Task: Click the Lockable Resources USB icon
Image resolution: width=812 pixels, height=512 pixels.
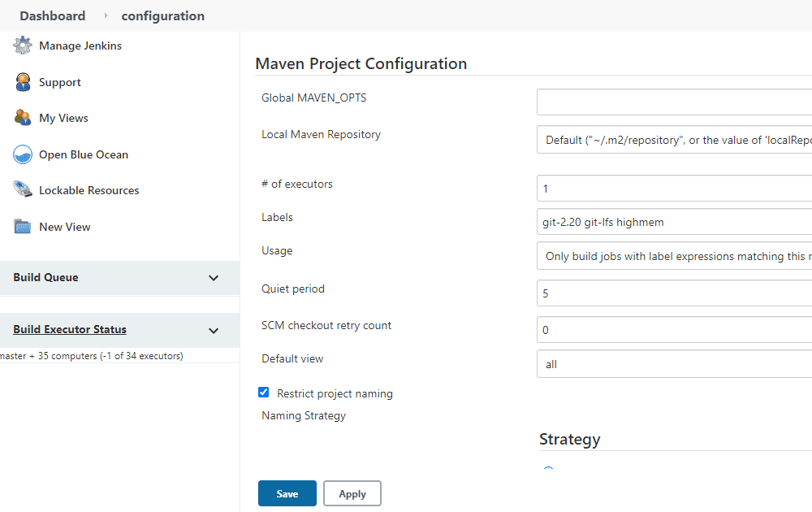Action: tap(23, 190)
